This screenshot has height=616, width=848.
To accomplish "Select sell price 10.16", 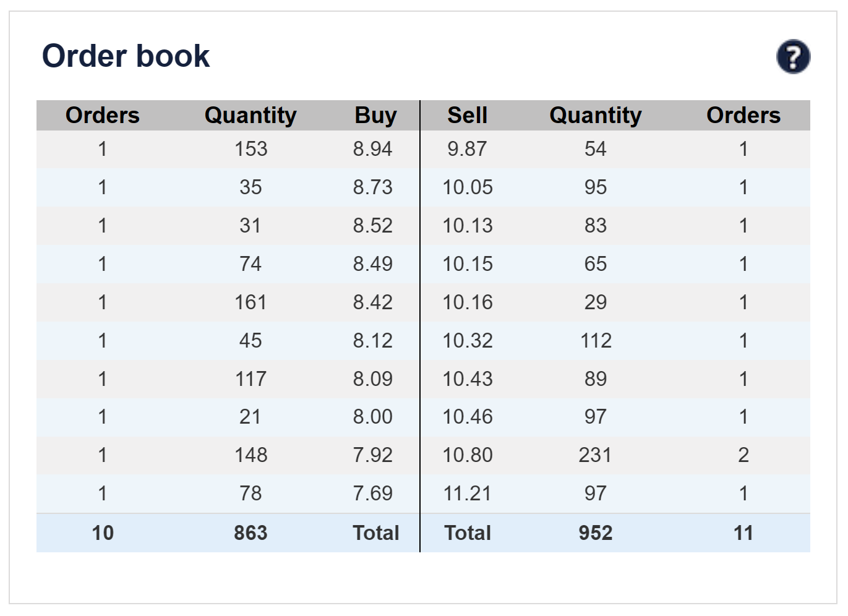I will coord(468,302).
